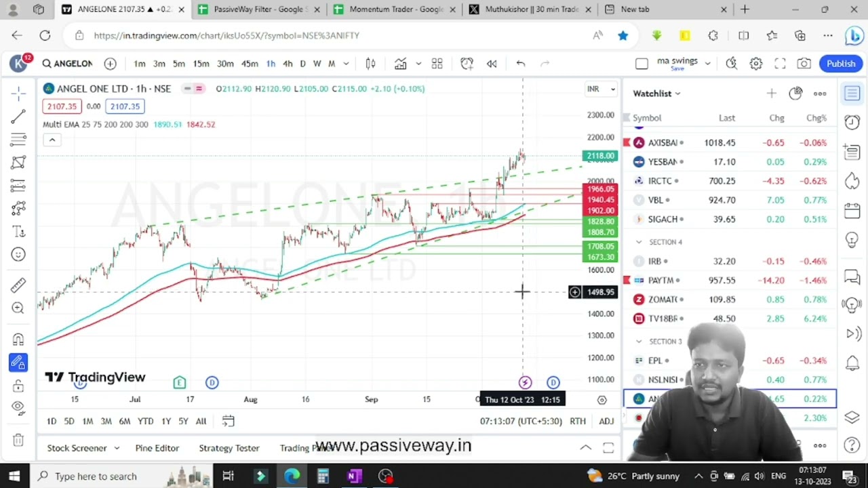Switch to 5m timeframe
The image size is (868, 488).
[178, 64]
